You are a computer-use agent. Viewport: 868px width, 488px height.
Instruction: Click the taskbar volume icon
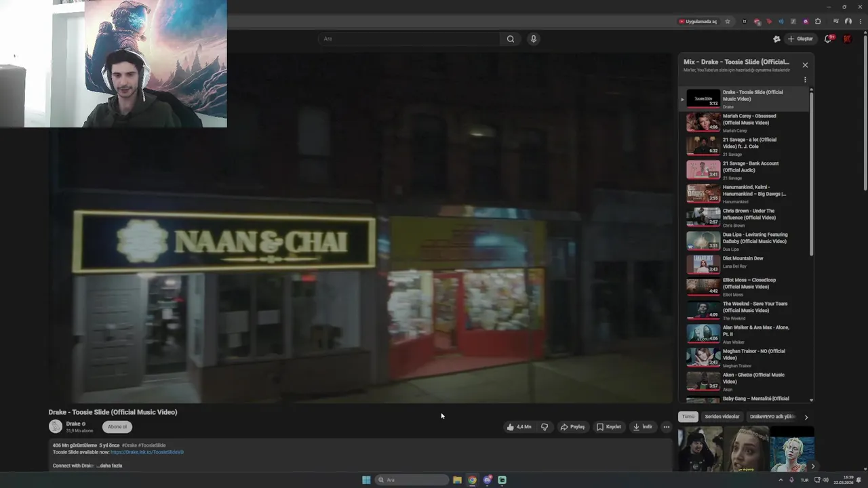coord(826,480)
